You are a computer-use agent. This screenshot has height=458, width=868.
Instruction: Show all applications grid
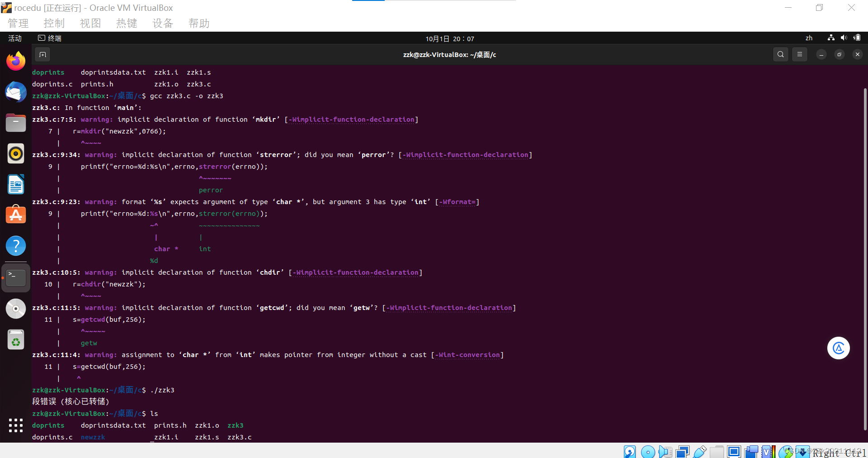click(x=16, y=425)
